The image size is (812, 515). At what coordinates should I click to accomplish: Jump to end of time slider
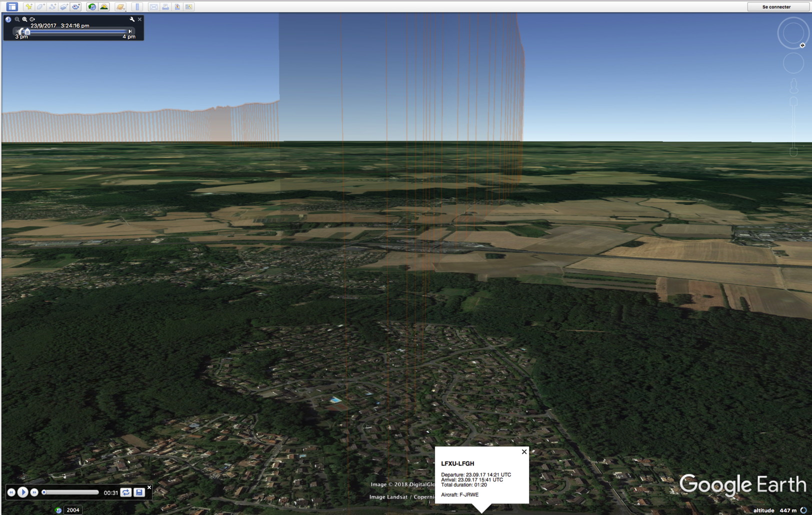[130, 31]
